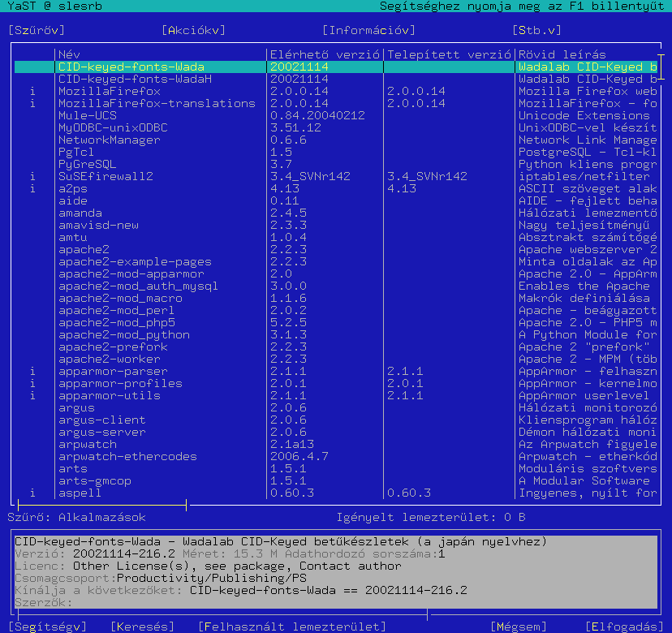Screen dimensions: 672x633
Task: Click the Telepített verzió column header
Action: 449,55
